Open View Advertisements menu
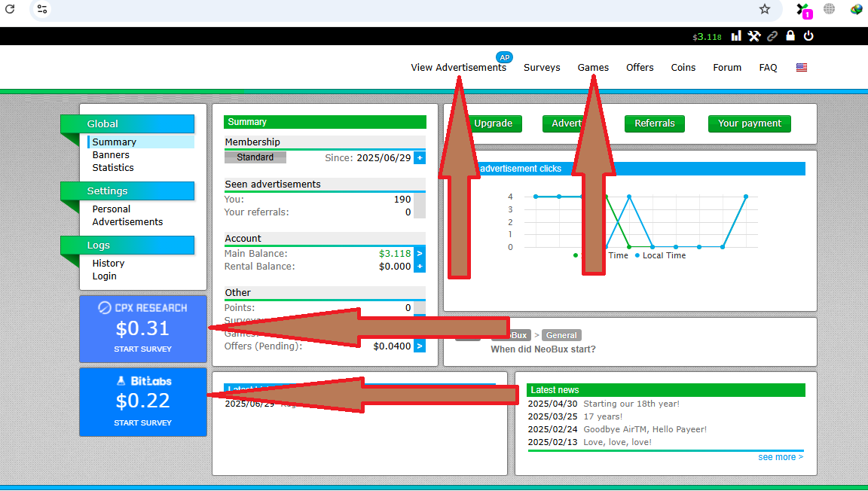Viewport: 868px width, 491px height. (x=458, y=67)
